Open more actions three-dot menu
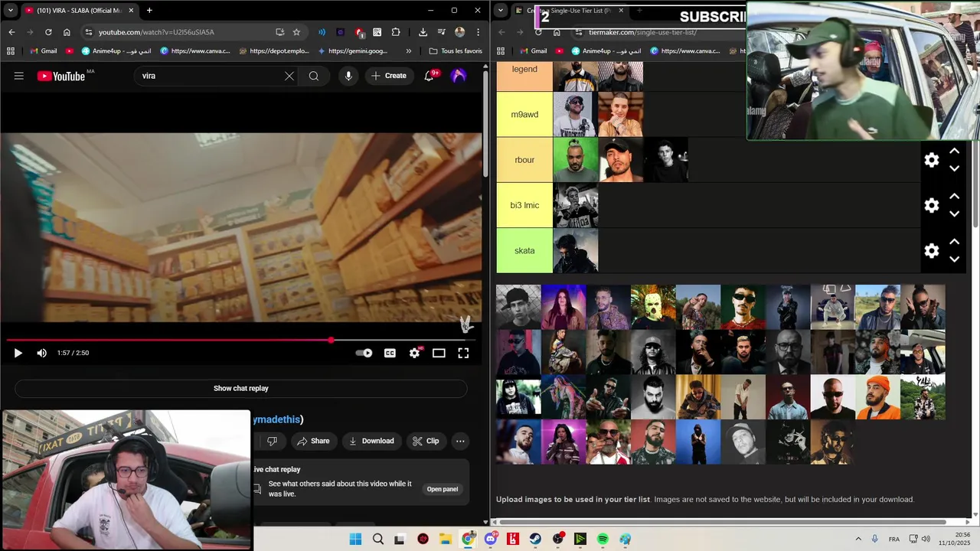The image size is (980, 551). coord(460,441)
